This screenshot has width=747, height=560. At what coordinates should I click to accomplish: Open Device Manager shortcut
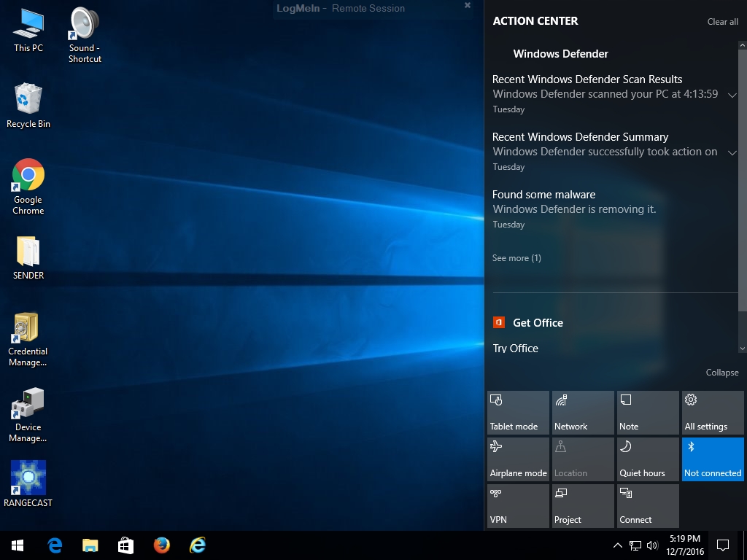(28, 415)
